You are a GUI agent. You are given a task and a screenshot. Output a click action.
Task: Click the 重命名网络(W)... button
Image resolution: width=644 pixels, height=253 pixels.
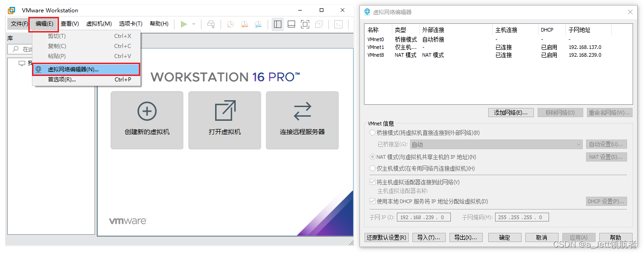pos(609,113)
